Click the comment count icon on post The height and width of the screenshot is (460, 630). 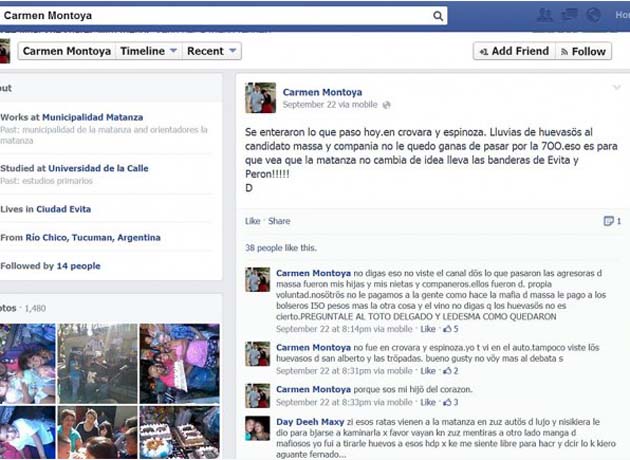[610, 221]
